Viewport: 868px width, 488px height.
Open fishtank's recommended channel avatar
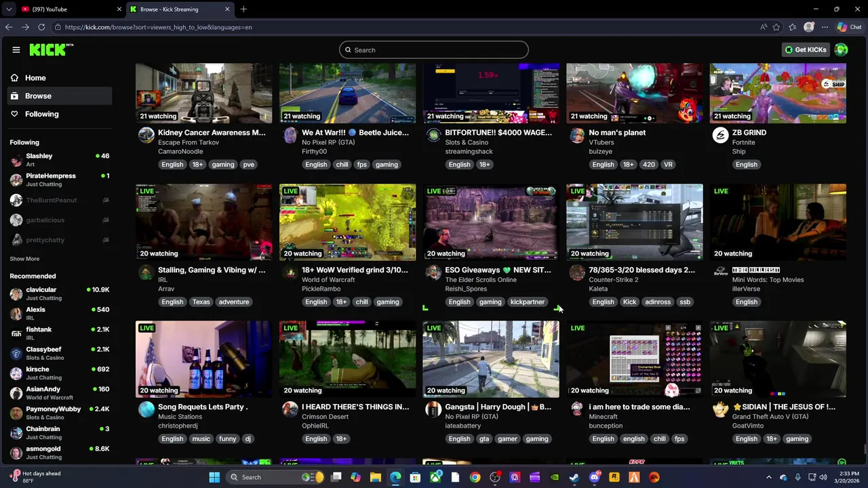click(x=16, y=333)
